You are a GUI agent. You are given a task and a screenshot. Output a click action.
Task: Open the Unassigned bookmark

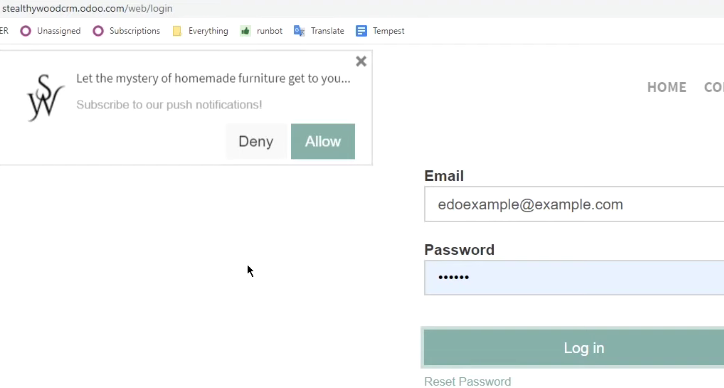[51, 31]
